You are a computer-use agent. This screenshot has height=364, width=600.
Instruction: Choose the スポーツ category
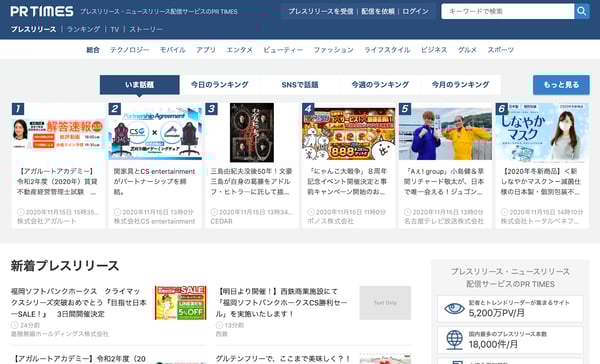(x=501, y=50)
